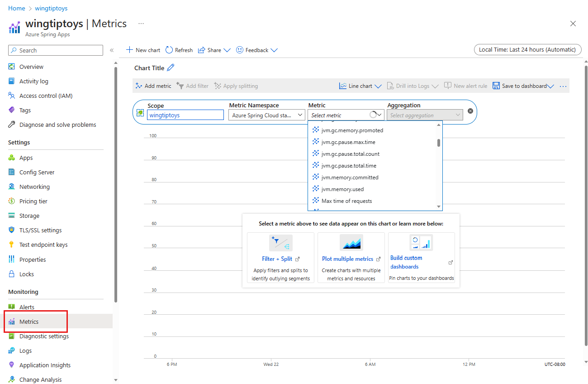Screen dimensions: 588x384
Task: Open the more options ellipsis beside the page title
Action: click(141, 24)
